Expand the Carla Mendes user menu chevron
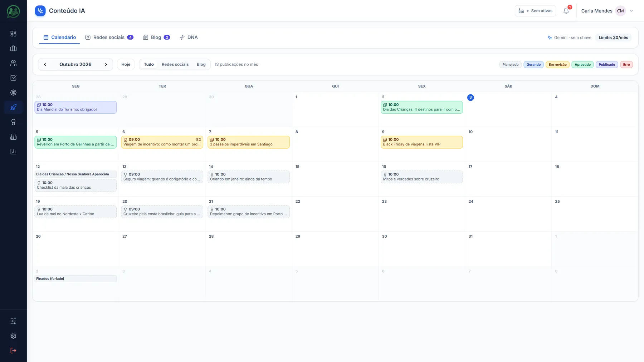 click(x=631, y=11)
